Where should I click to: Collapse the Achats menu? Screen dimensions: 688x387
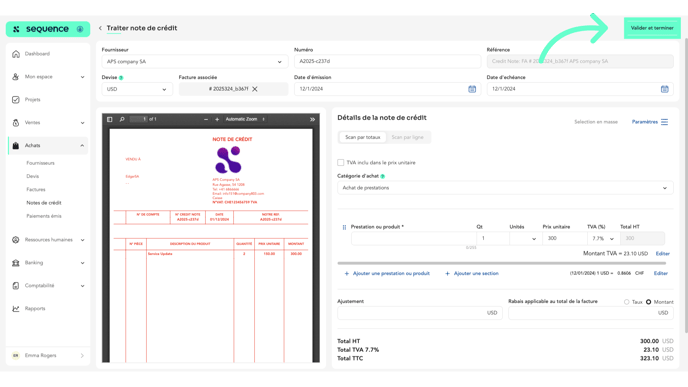(x=82, y=146)
